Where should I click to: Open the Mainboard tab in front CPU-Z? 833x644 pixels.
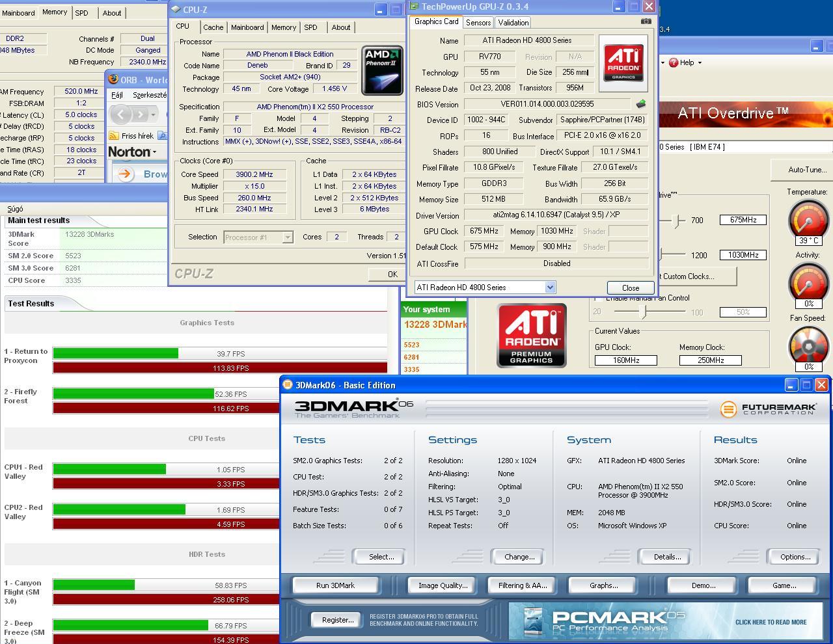[247, 27]
